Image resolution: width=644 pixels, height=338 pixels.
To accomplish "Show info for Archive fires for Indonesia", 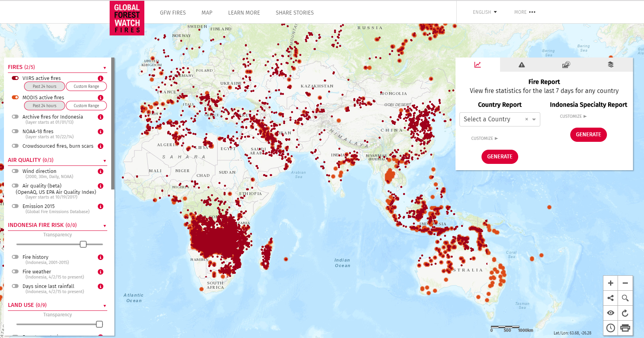I will pos(101,117).
